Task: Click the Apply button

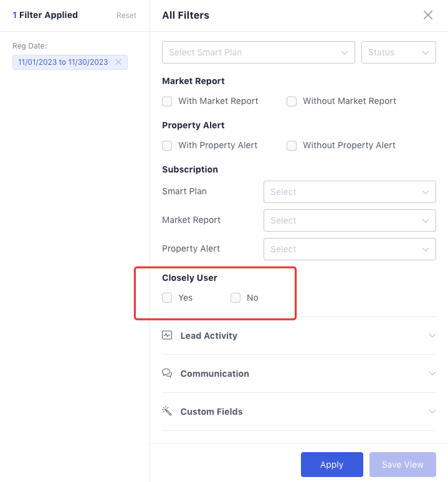Action: tap(331, 464)
